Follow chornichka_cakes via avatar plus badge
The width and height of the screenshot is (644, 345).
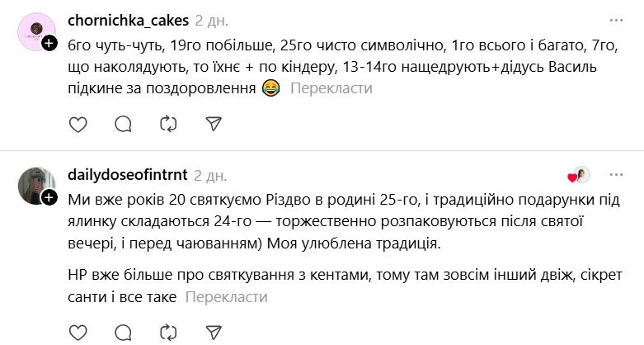[x=49, y=45]
